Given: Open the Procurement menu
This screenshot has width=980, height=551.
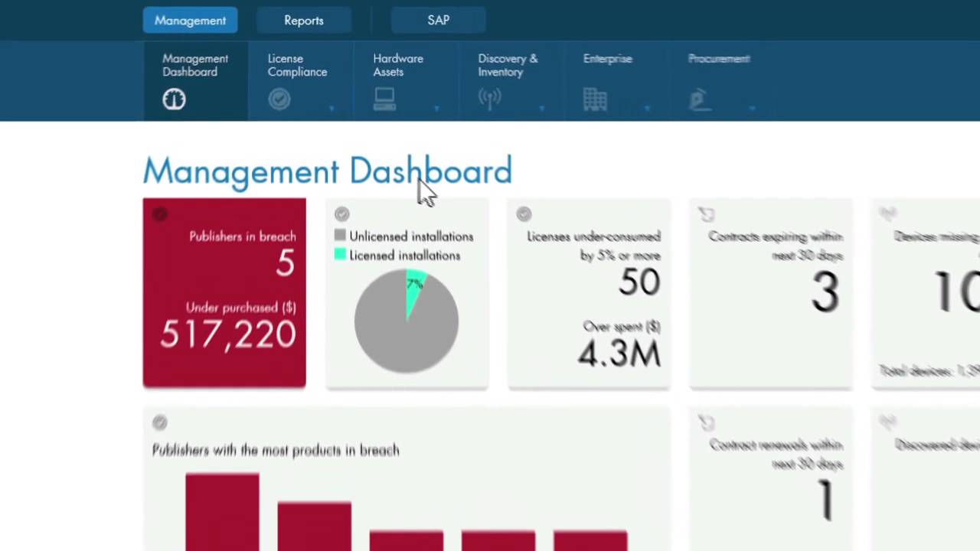Looking at the screenshot, I should pos(721,82).
